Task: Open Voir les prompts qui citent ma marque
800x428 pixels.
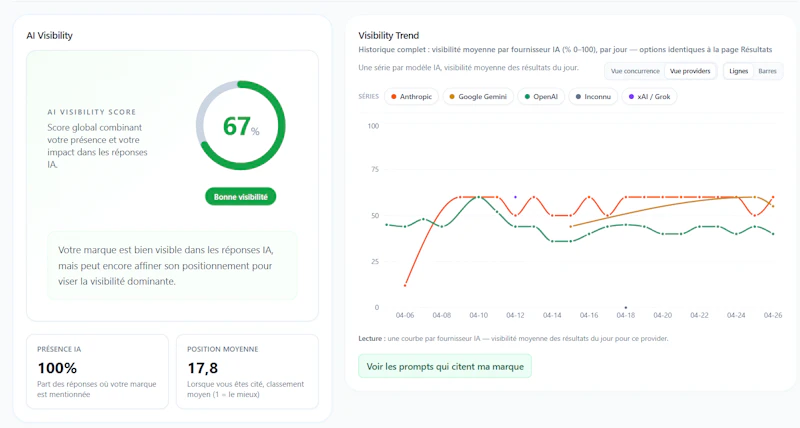Action: click(445, 366)
